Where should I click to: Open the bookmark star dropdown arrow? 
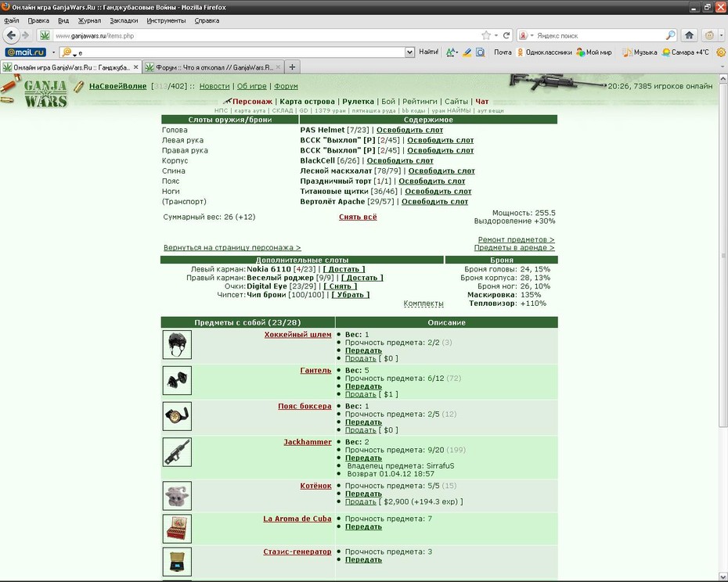click(496, 35)
